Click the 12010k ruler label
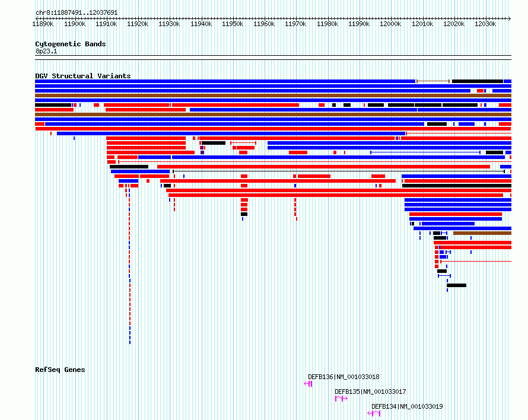This screenshot has width=528, height=420. (x=422, y=24)
